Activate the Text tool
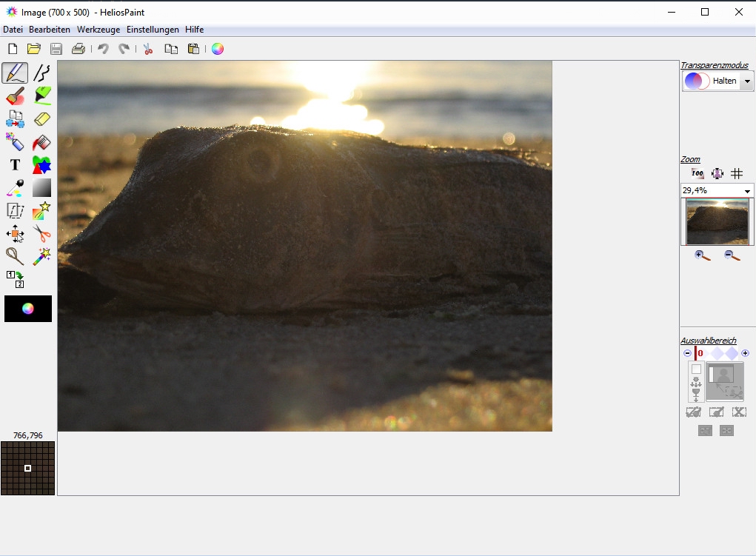The image size is (756, 556). [15, 165]
